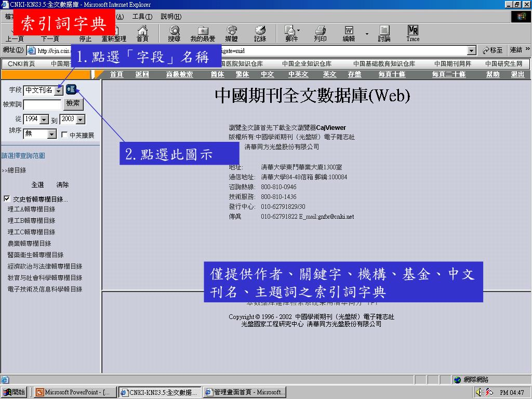The image size is (532, 399).
Task: Click the 全選 link
Action: click(x=37, y=184)
